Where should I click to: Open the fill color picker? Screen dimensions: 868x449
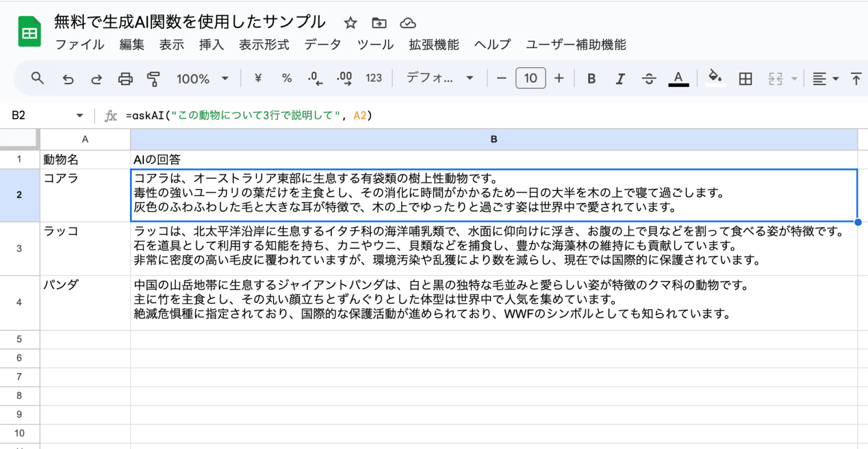tap(714, 79)
